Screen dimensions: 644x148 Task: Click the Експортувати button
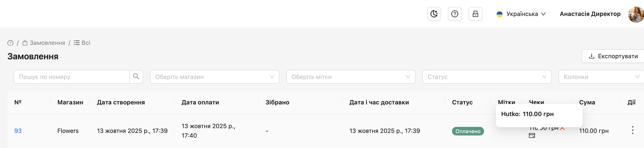coord(613,56)
